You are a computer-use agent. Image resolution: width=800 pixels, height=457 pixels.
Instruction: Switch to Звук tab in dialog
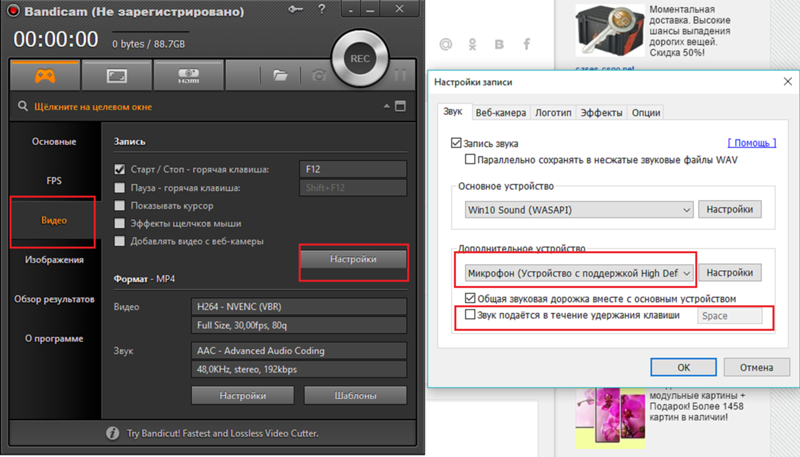[453, 111]
